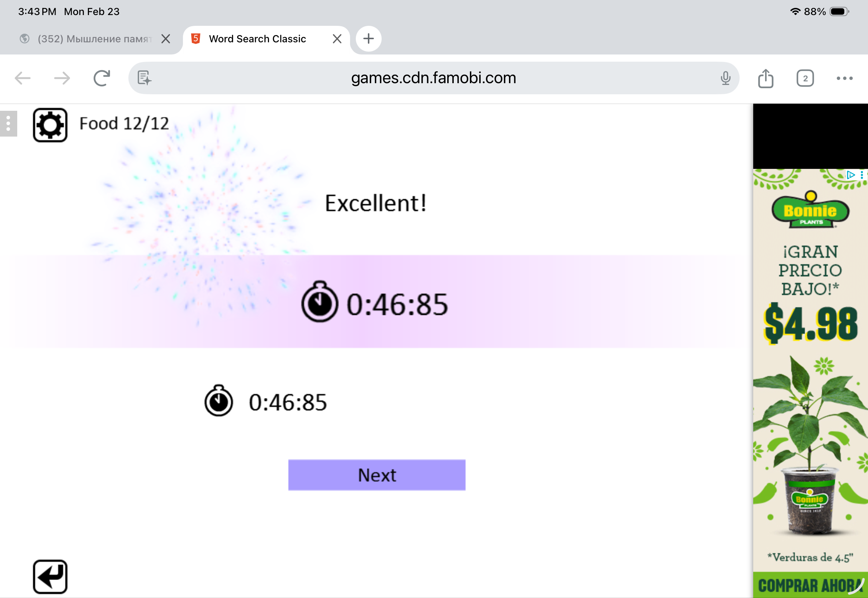This screenshot has height=598, width=868.
Task: Select the Word Search Classic tab
Action: point(257,39)
